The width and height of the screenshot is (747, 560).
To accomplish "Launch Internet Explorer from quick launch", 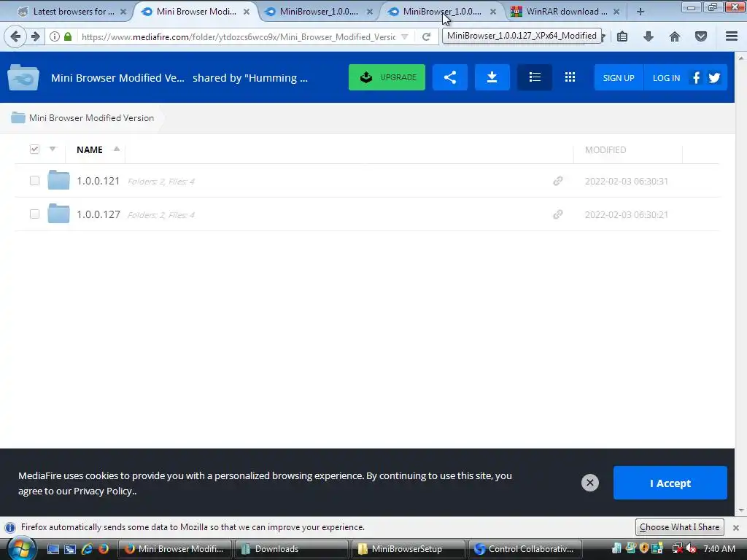I will pos(87,549).
